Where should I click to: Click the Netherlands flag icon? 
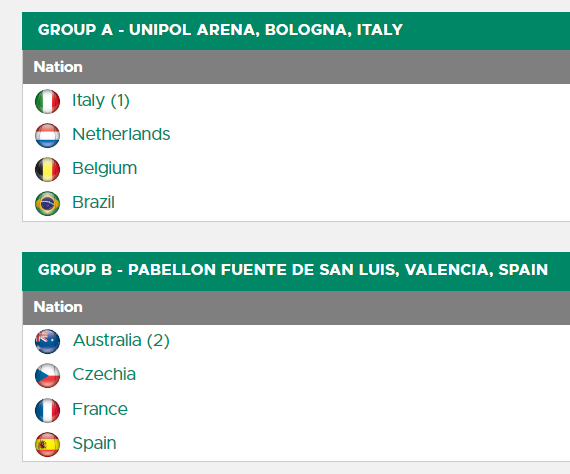tap(47, 135)
